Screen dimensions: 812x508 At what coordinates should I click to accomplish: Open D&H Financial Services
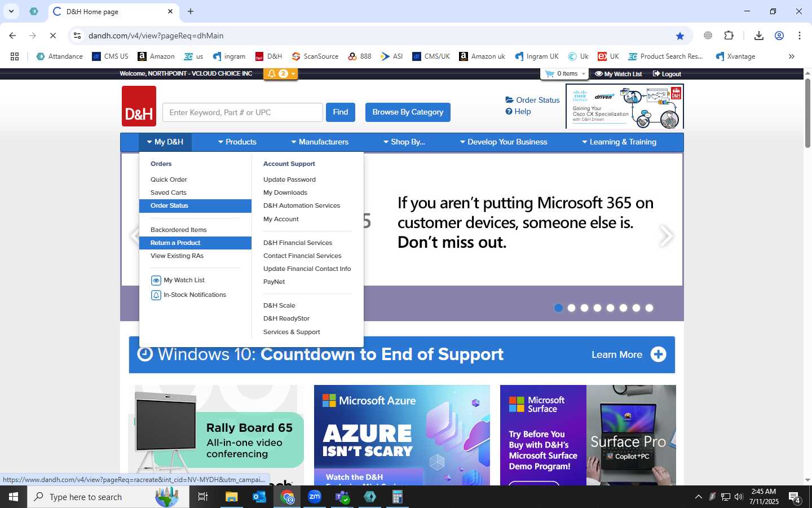(298, 243)
